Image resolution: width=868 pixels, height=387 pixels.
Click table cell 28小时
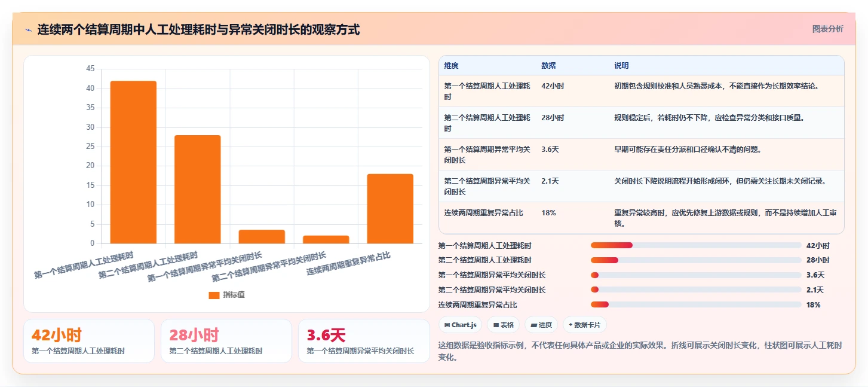(553, 117)
